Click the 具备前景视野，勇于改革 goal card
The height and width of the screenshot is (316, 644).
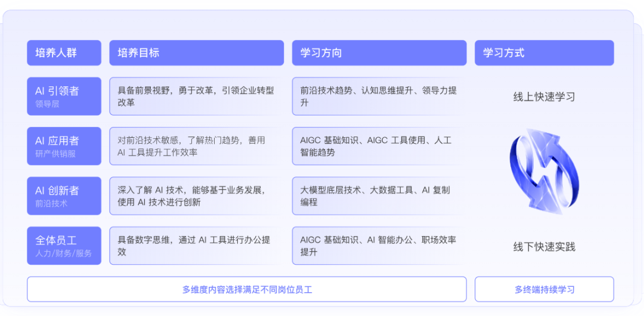click(x=196, y=96)
